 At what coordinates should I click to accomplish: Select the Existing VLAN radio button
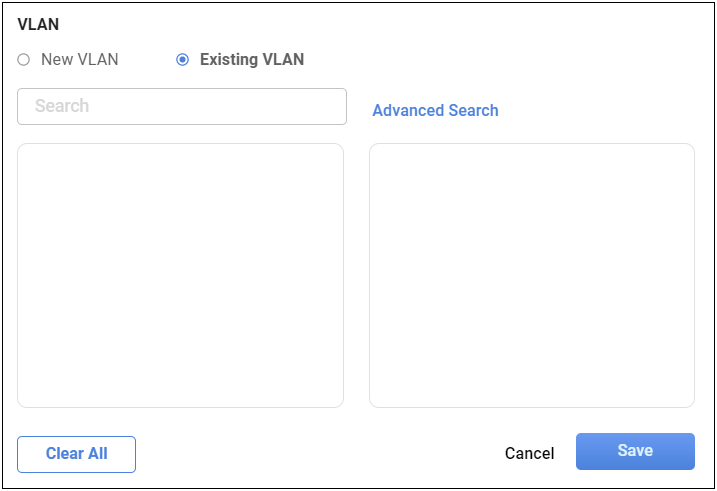tap(182, 60)
